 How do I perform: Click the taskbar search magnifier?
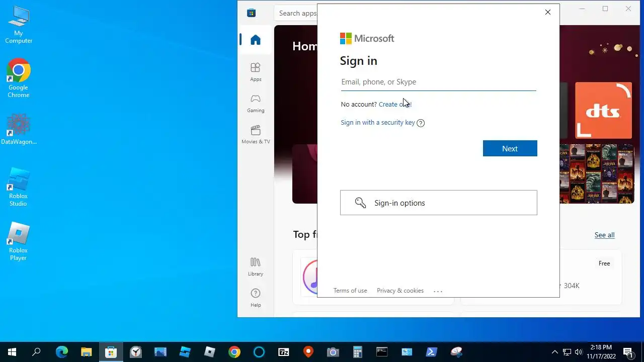[36, 352]
